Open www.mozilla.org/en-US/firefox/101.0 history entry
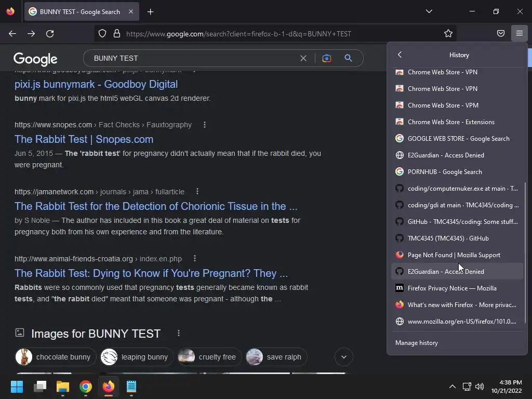 click(x=457, y=321)
